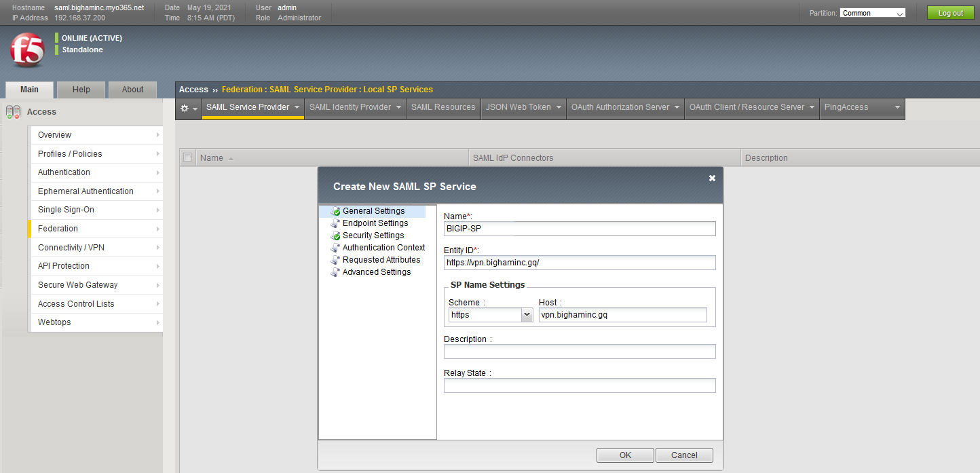
Task: Open Webtops menu item
Action: point(96,322)
